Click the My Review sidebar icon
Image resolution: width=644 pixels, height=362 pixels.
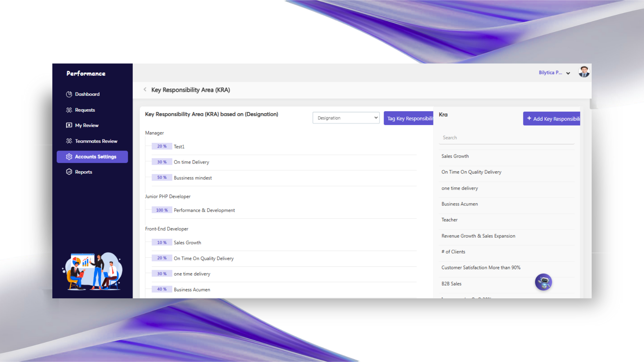tap(69, 125)
